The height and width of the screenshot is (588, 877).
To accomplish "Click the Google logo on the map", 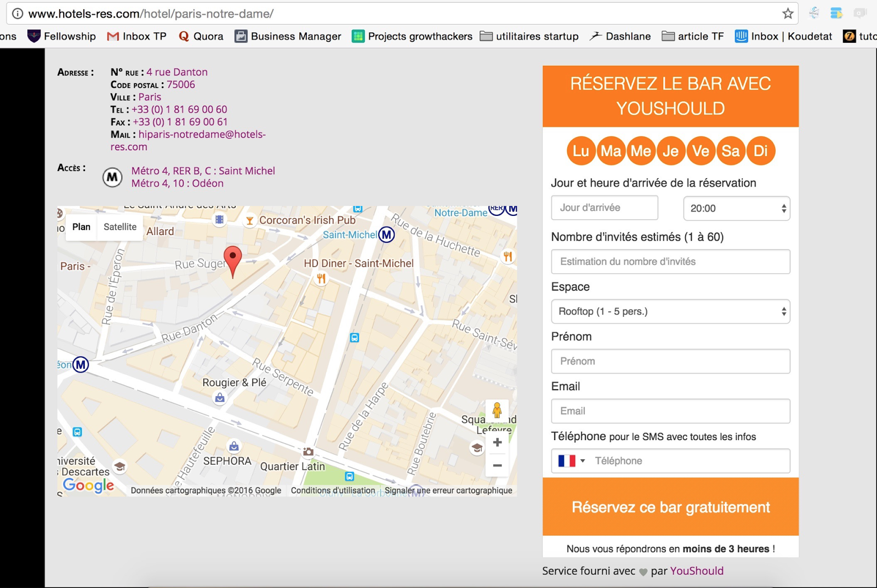I will [x=88, y=485].
